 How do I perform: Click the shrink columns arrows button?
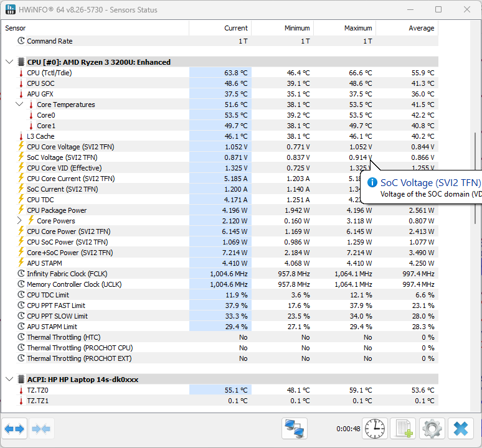[42, 428]
